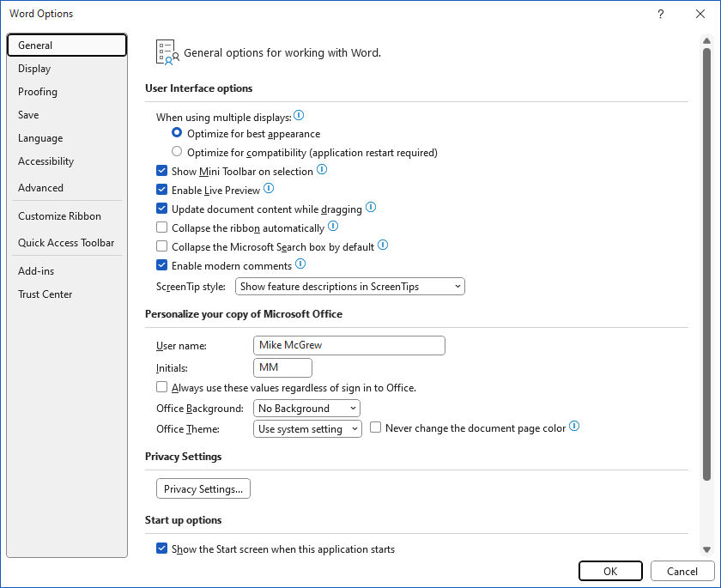The image size is (721, 588).
Task: Switch to the Proofing category
Action: pyautogui.click(x=38, y=92)
